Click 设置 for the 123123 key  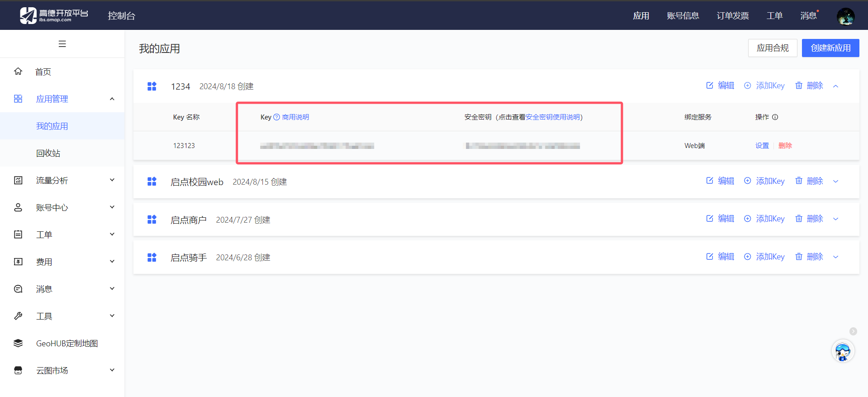pos(762,146)
